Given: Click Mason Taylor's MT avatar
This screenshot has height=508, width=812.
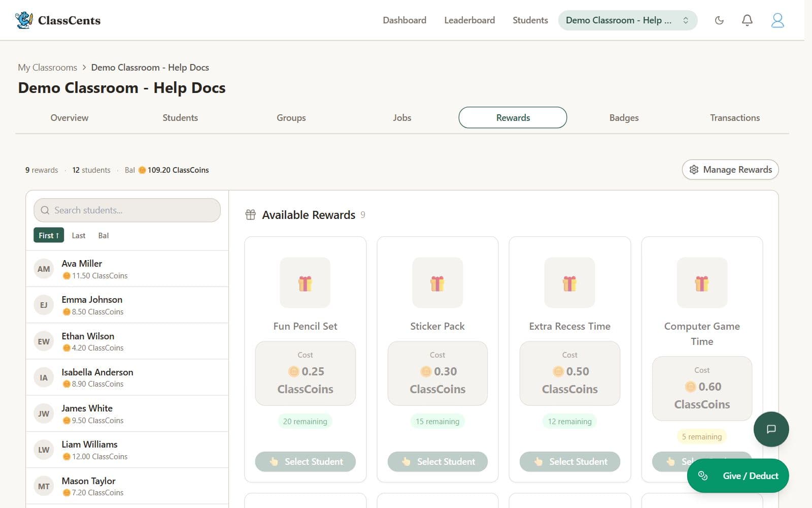Looking at the screenshot, I should coord(44,486).
